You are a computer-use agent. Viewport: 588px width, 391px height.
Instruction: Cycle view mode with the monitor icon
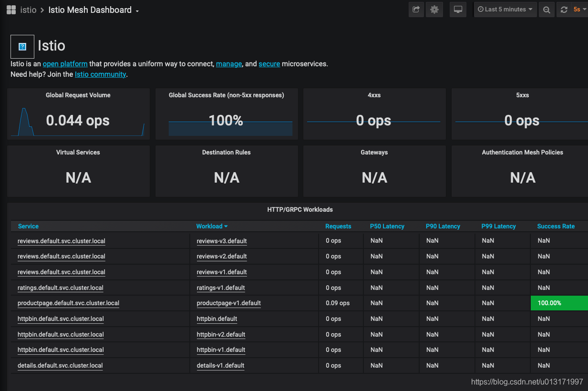coord(458,10)
